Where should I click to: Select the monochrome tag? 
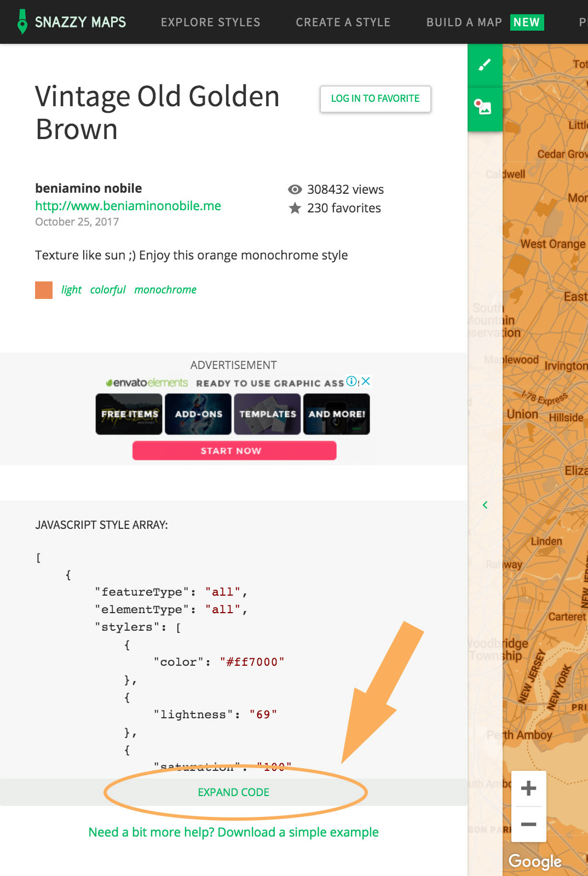tap(165, 290)
